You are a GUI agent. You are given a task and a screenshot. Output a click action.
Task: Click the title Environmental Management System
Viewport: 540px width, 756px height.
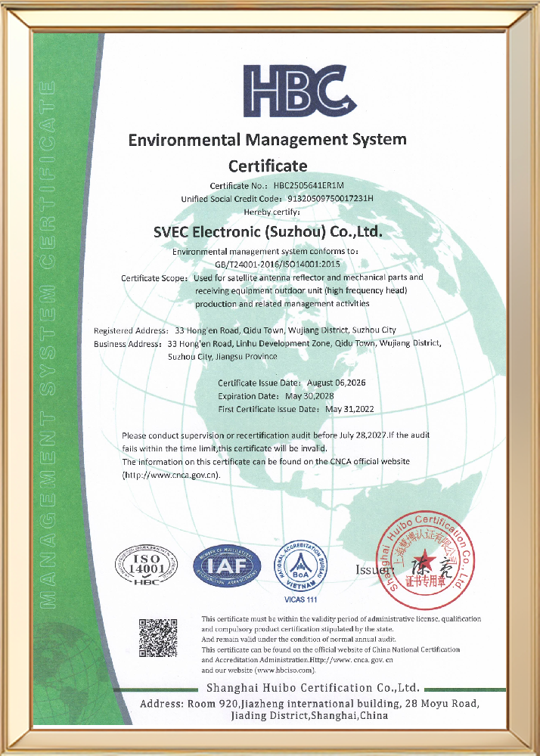point(268,140)
